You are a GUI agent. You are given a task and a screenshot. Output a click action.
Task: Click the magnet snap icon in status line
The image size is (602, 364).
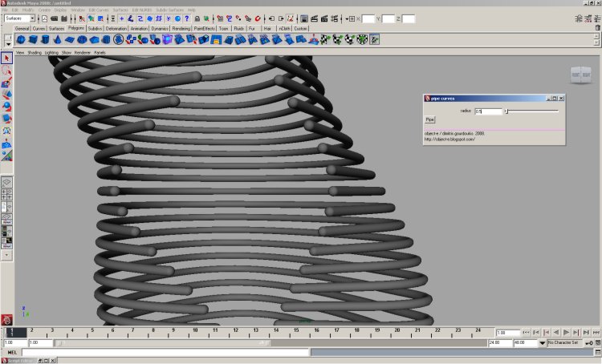pos(258,18)
